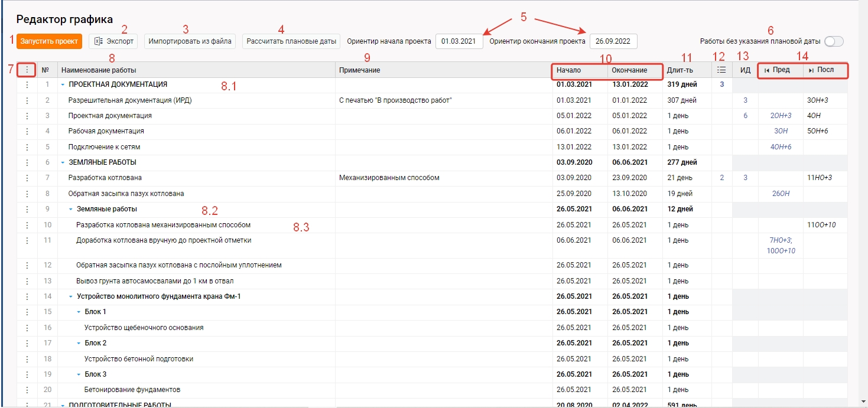The height and width of the screenshot is (408, 868).
Task: Click the project end date field 26.09.2022
Action: click(613, 41)
